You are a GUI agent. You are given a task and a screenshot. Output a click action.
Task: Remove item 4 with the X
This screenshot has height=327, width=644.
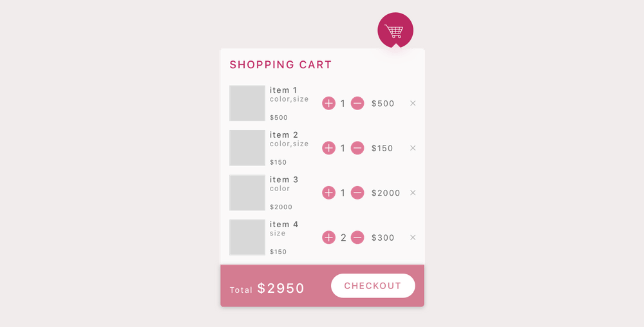413,238
